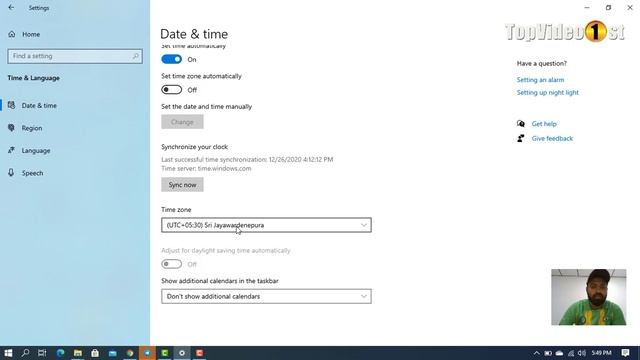Click the Give feedback link
Image resolution: width=640 pixels, height=360 pixels.
click(x=552, y=138)
